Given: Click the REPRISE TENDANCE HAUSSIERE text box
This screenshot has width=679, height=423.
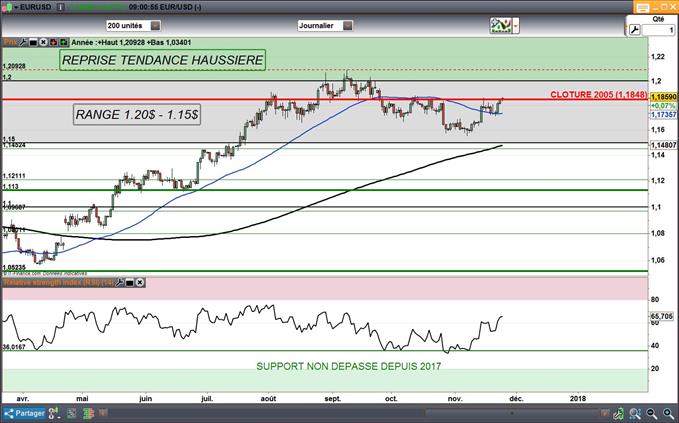Looking at the screenshot, I should [162, 60].
